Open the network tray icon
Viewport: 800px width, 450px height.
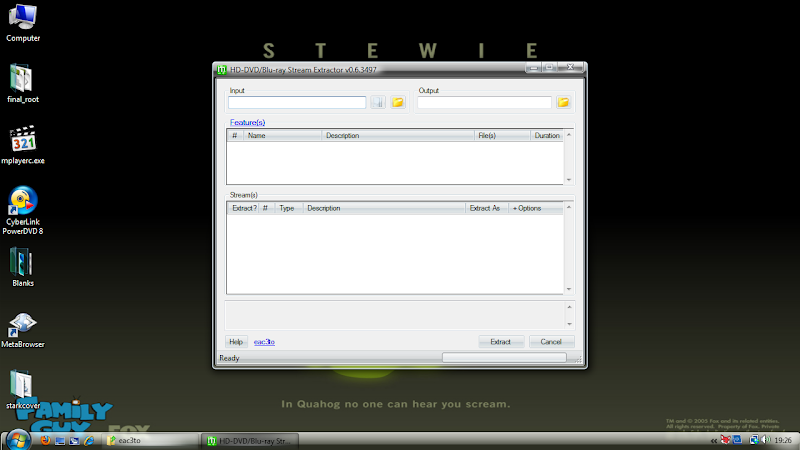click(754, 440)
